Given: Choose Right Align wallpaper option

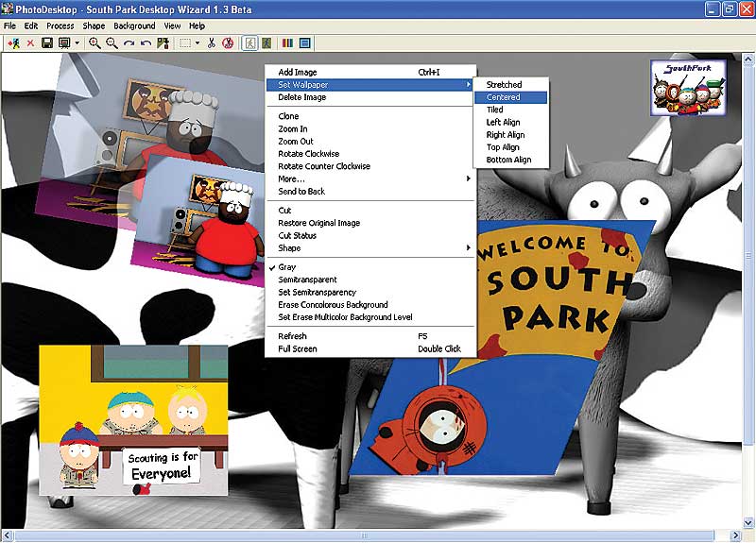Looking at the screenshot, I should tap(511, 135).
